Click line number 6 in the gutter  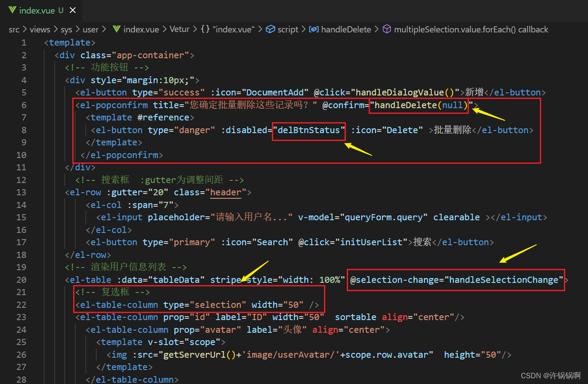point(24,105)
